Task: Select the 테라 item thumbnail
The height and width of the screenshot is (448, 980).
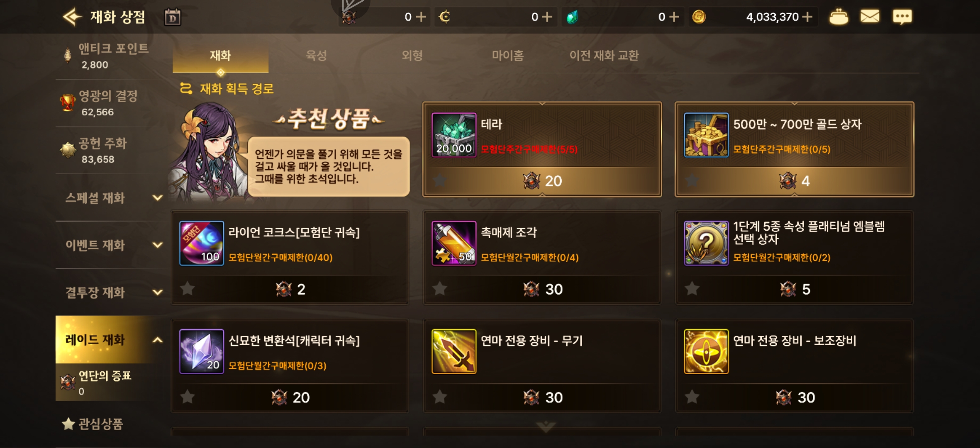Action: point(454,135)
